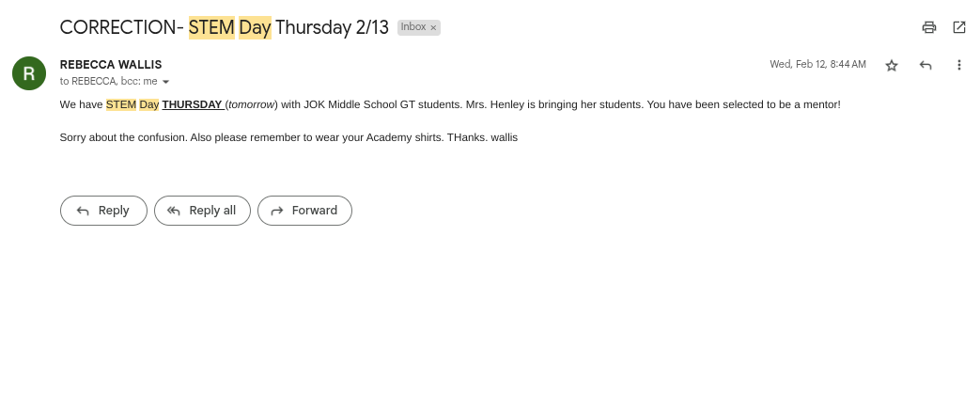Open the email in a new window
Image resolution: width=980 pixels, height=394 pixels.
959,27
